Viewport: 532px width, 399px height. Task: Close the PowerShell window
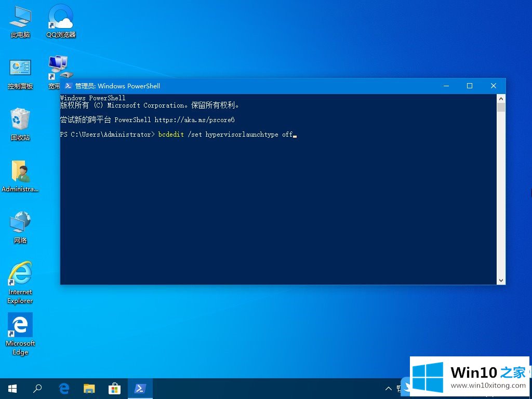494,86
